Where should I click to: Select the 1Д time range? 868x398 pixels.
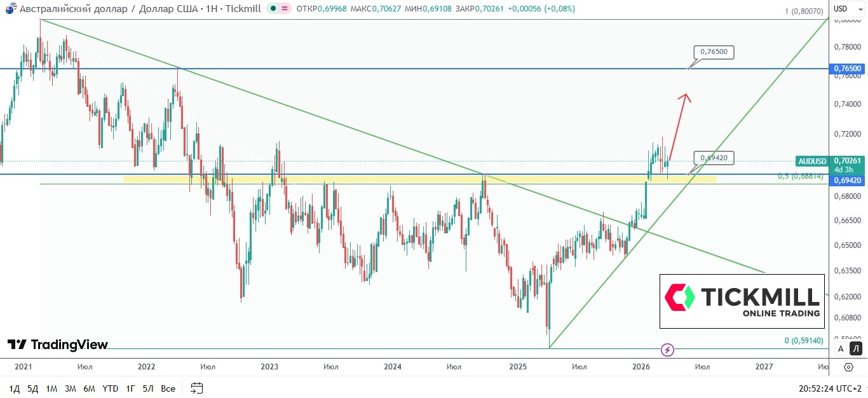[15, 388]
